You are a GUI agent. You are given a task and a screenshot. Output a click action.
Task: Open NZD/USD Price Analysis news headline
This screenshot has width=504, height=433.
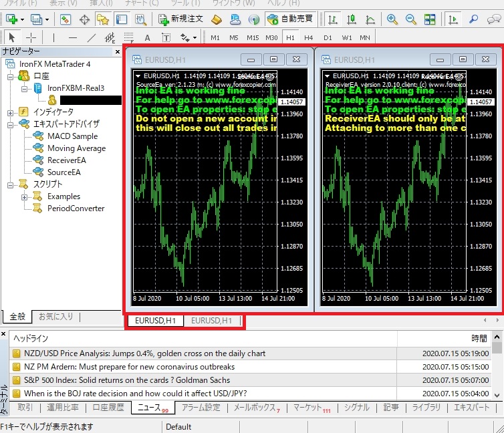144,353
